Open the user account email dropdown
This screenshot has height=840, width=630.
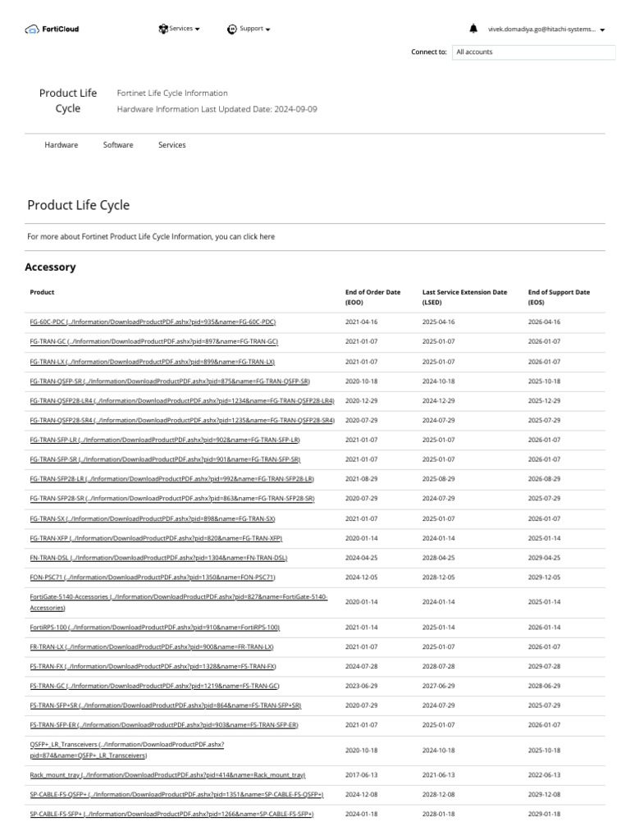pyautogui.click(x=546, y=29)
